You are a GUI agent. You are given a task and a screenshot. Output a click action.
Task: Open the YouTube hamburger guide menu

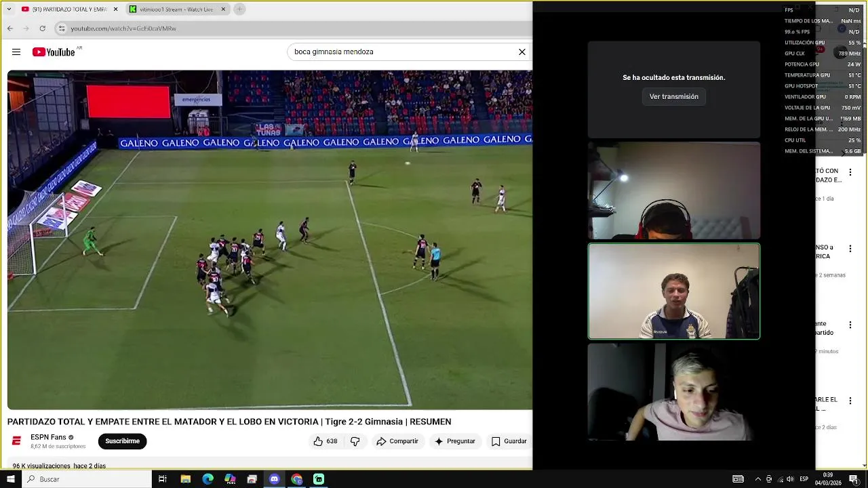pos(16,52)
